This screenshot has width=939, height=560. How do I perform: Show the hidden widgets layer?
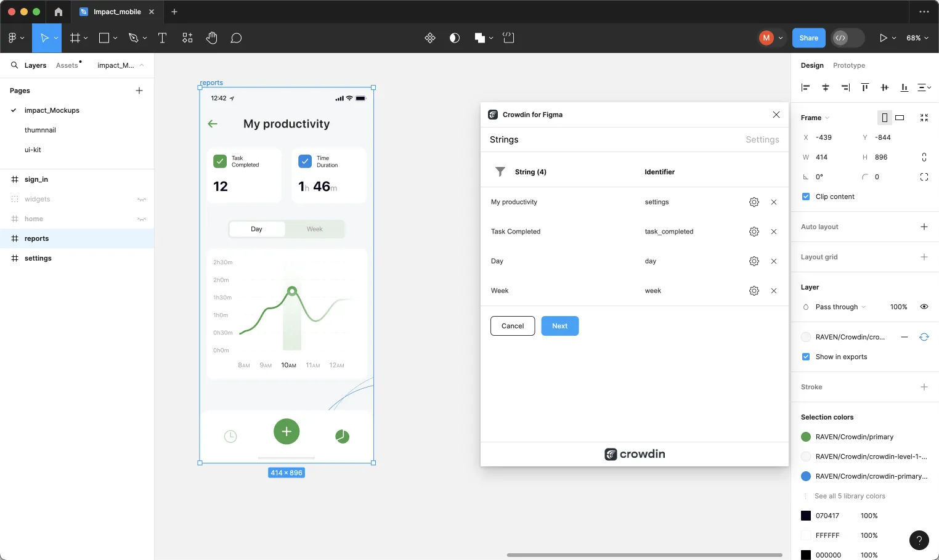tap(142, 200)
